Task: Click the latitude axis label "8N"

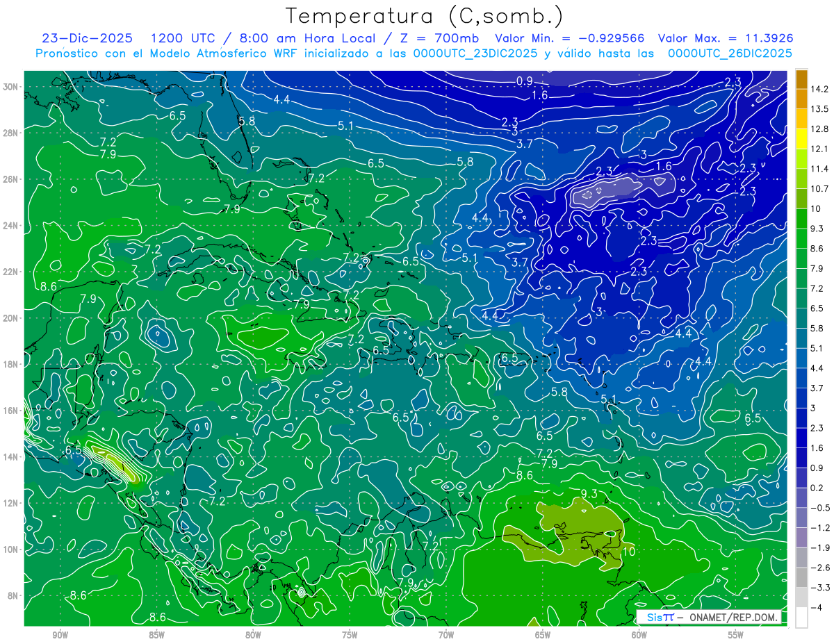Action: click(14, 595)
